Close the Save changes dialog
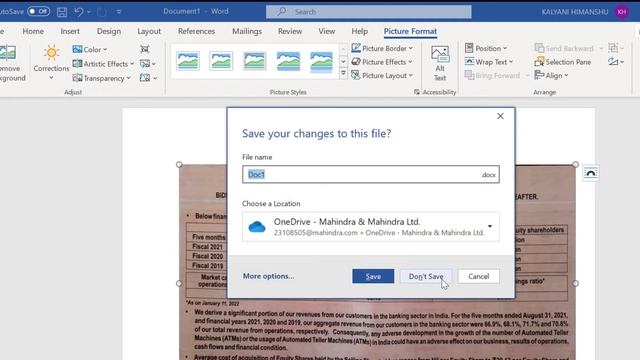This screenshot has height=360, width=640. 500,116
